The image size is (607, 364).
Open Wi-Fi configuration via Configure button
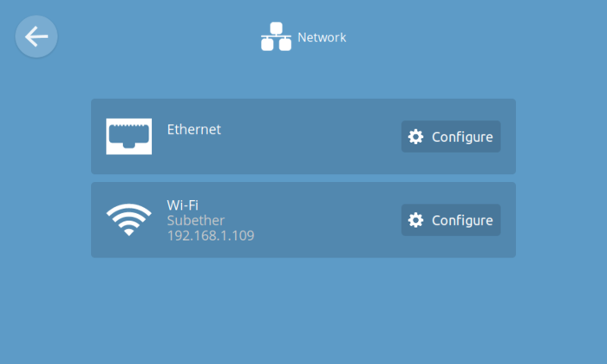tap(451, 220)
